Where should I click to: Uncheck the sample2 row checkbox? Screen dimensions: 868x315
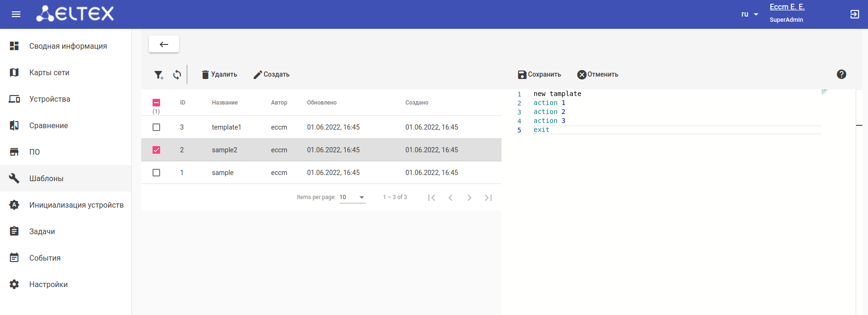(x=156, y=150)
